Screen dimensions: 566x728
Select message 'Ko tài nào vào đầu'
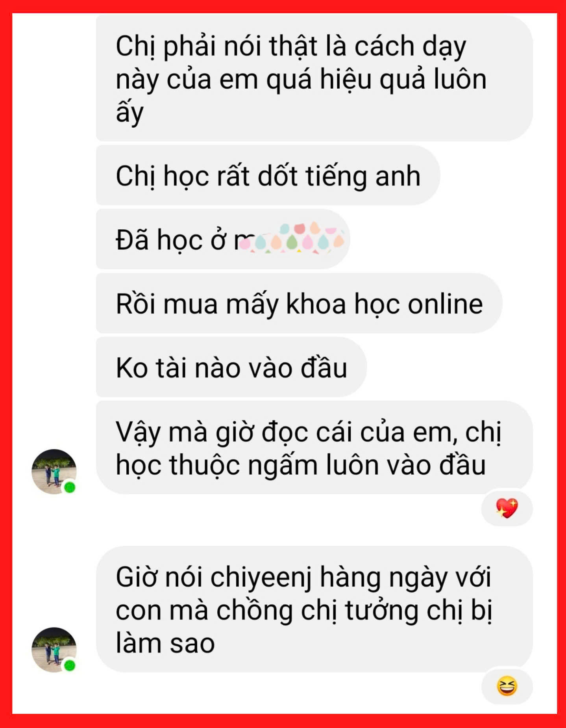pos(231,367)
